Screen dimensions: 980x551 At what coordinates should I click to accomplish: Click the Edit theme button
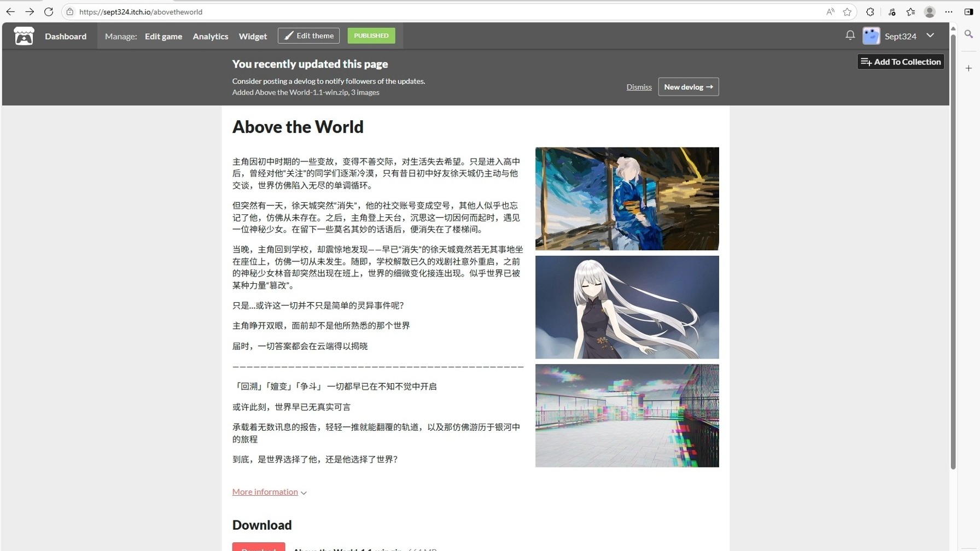308,36
